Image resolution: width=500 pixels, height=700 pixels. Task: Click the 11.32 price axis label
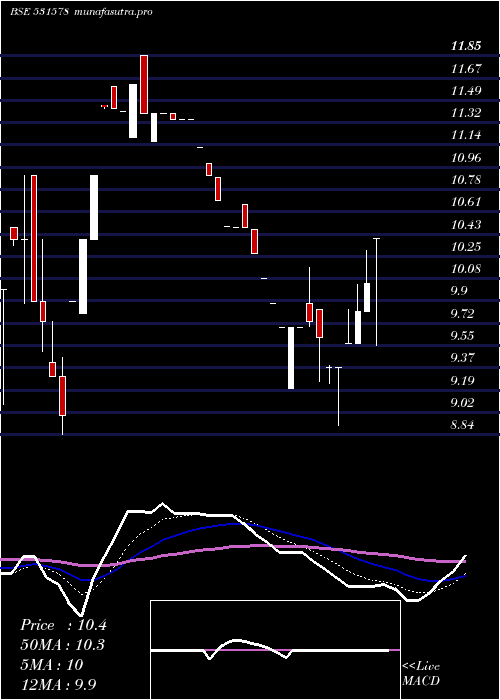[x=466, y=113]
